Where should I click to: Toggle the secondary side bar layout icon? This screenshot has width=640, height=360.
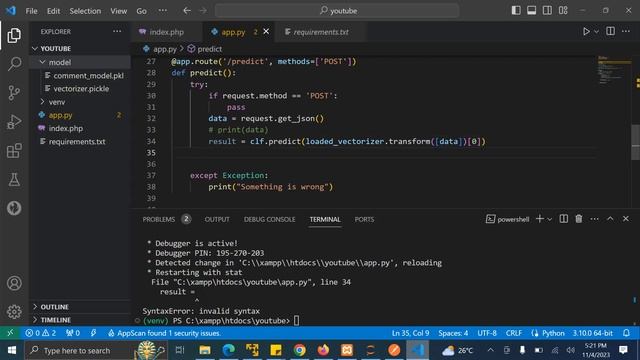click(x=547, y=11)
